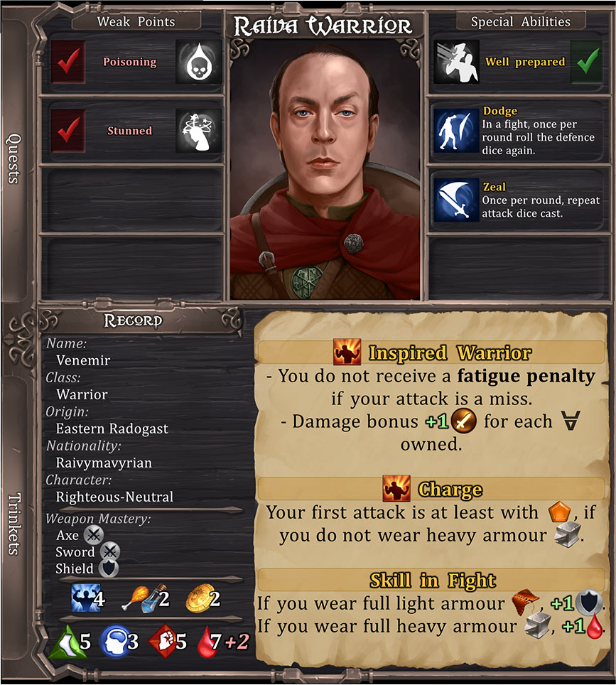Click the Special Abilities header
The height and width of the screenshot is (685, 616).
click(521, 21)
